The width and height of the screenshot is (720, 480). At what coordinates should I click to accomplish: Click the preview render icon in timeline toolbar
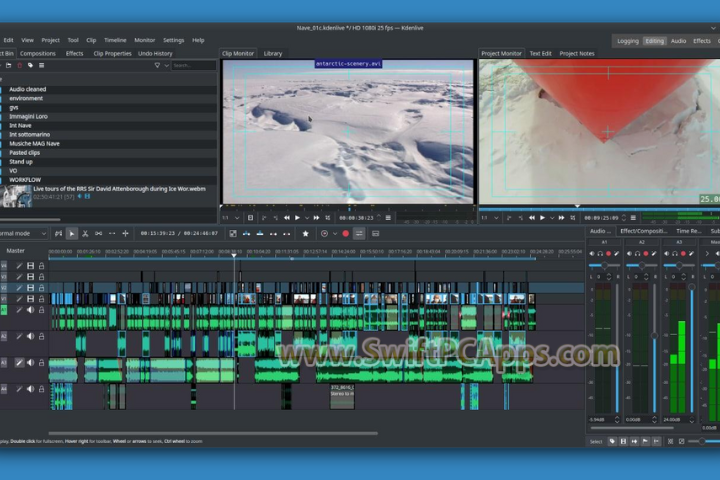click(324, 234)
